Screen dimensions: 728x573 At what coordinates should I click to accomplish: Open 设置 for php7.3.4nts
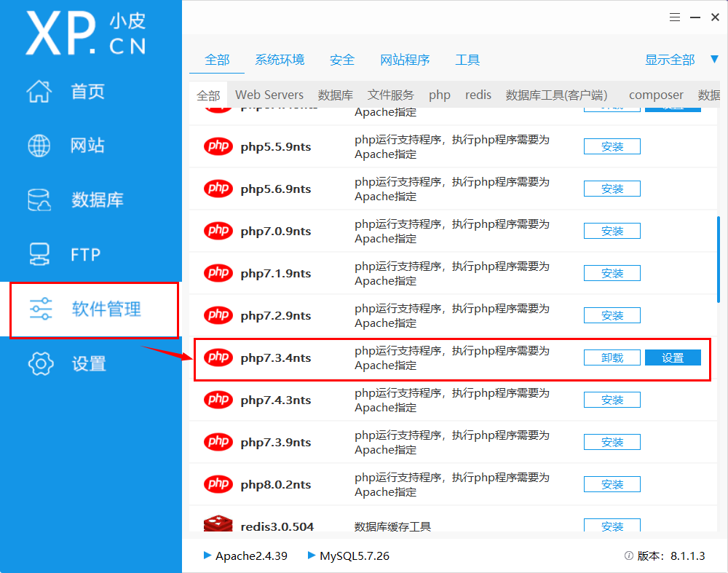pos(673,357)
